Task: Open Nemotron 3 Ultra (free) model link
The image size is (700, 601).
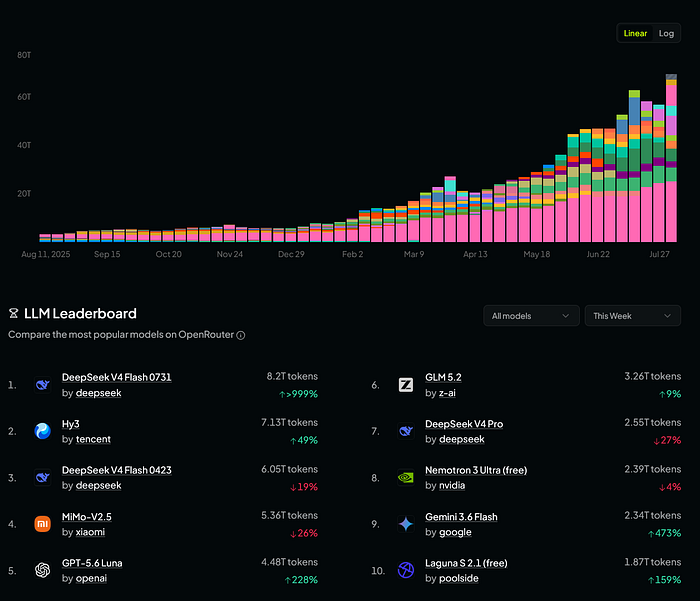Action: pyautogui.click(x=476, y=470)
